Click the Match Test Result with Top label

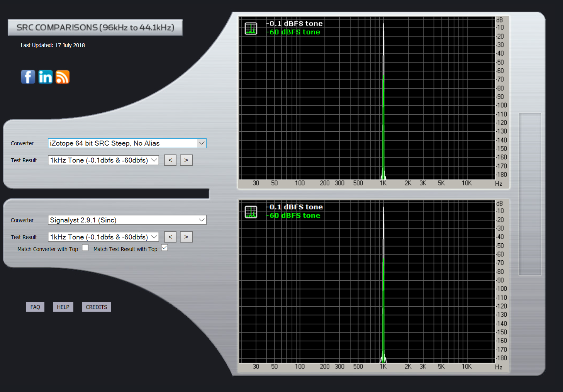point(125,249)
